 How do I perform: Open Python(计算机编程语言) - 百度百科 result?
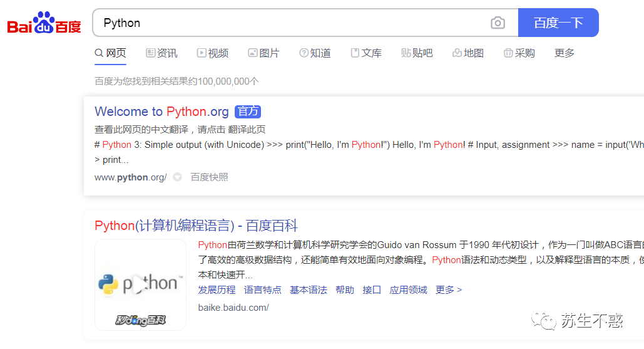[196, 226]
